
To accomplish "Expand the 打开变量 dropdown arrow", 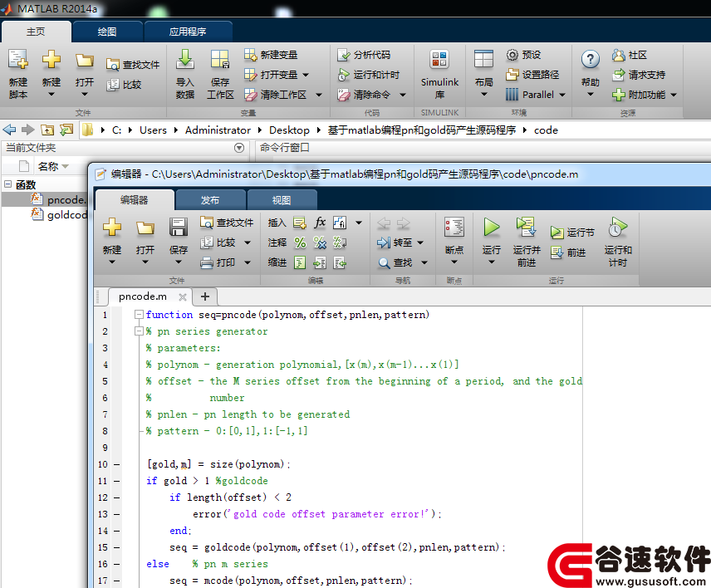I will coord(306,75).
